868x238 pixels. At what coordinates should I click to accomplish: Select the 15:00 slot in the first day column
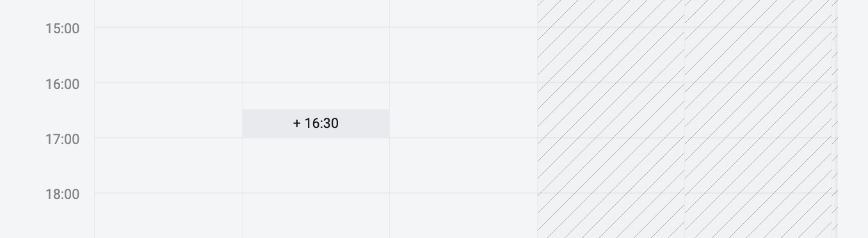(x=168, y=55)
